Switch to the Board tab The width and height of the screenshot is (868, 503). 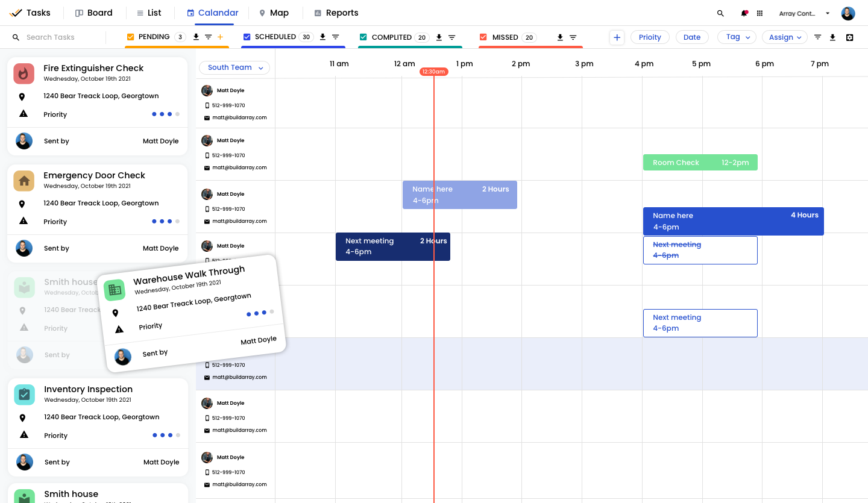click(94, 13)
